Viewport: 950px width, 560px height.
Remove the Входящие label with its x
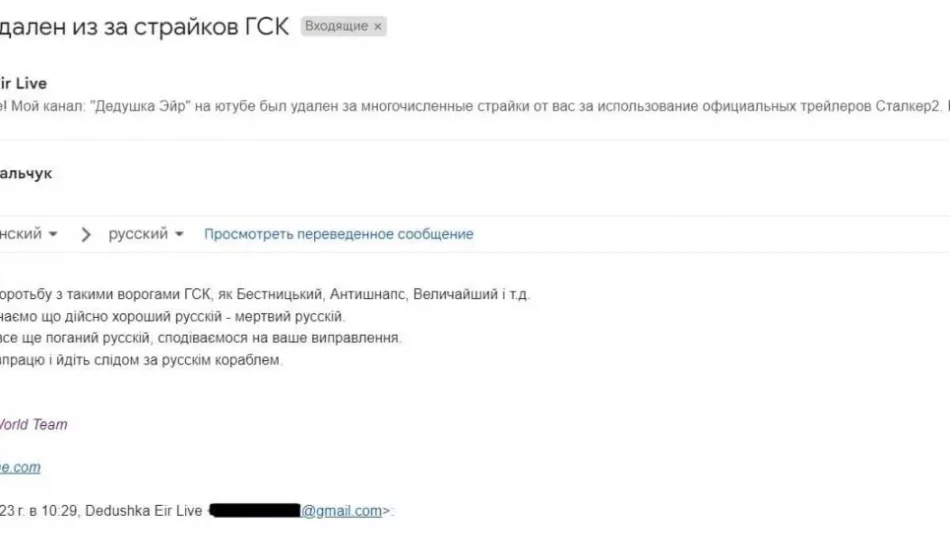pyautogui.click(x=377, y=28)
